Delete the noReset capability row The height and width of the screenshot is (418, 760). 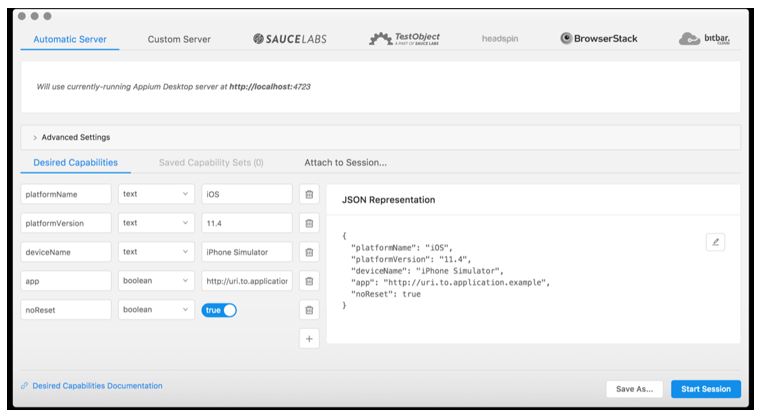(x=309, y=310)
